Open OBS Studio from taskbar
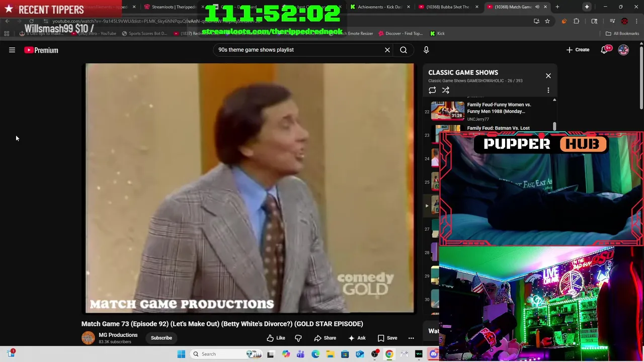The image size is (644, 362). pos(374,354)
